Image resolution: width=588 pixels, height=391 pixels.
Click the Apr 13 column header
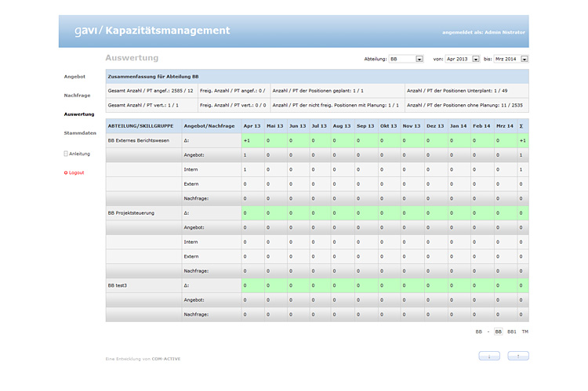click(252, 126)
